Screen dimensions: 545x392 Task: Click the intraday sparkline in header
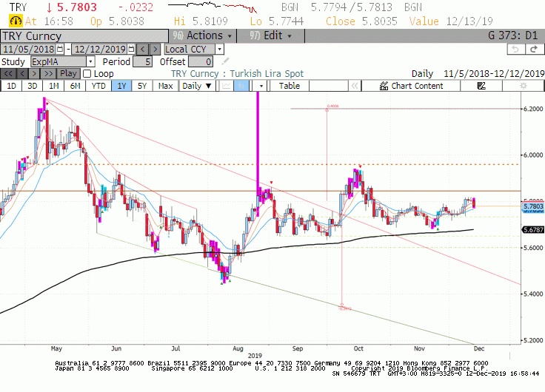pyautogui.click(x=213, y=7)
